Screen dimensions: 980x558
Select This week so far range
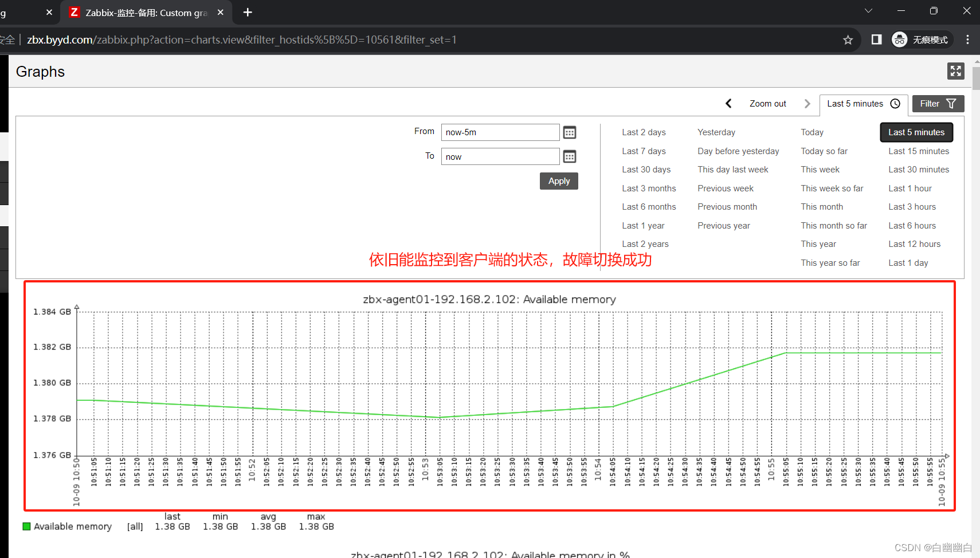click(x=832, y=188)
